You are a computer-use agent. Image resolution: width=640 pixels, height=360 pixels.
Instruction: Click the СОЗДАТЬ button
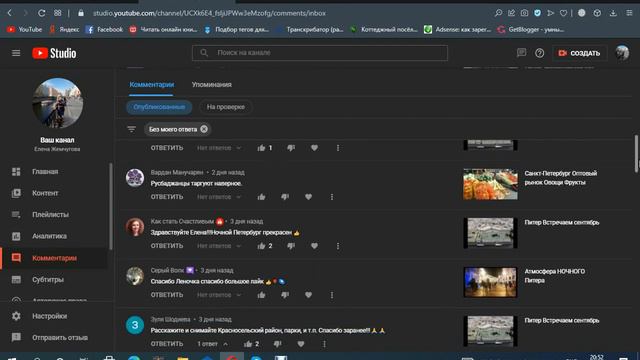(x=579, y=53)
